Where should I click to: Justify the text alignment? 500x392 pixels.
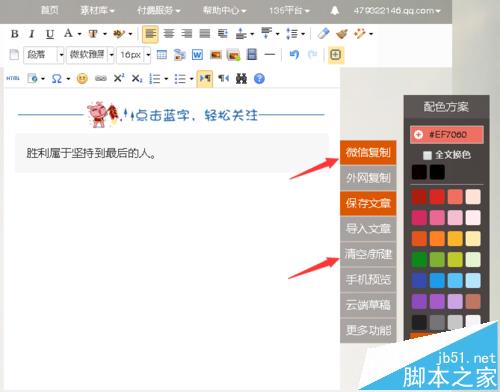click(205, 34)
